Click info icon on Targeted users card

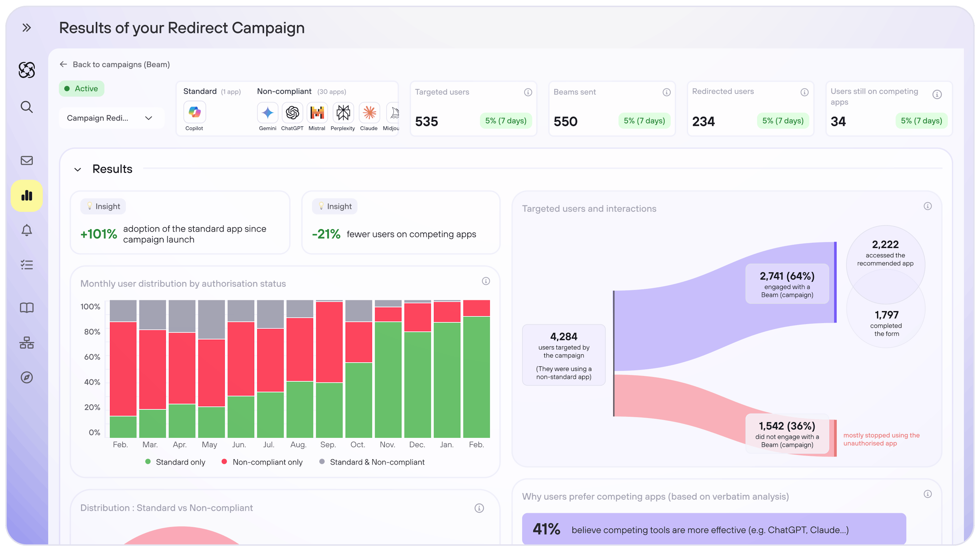pyautogui.click(x=528, y=92)
